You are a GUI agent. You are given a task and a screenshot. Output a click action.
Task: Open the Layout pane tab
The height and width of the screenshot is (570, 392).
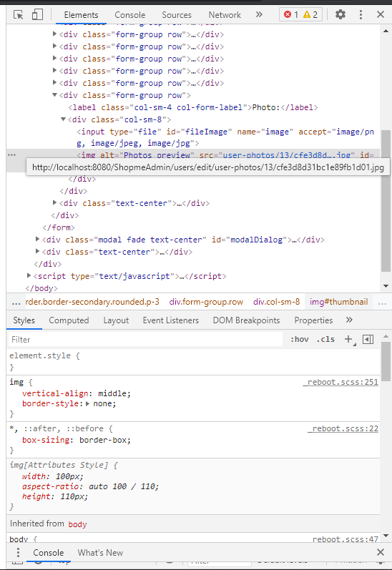click(x=116, y=320)
